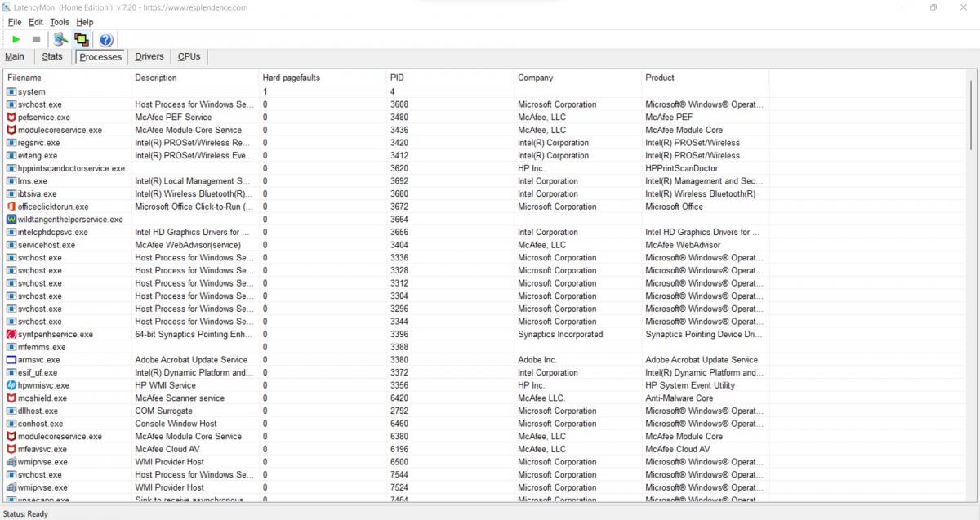Select the "COM Surrogate" description cell
Image resolution: width=980 pixels, height=520 pixels.
pos(163,411)
